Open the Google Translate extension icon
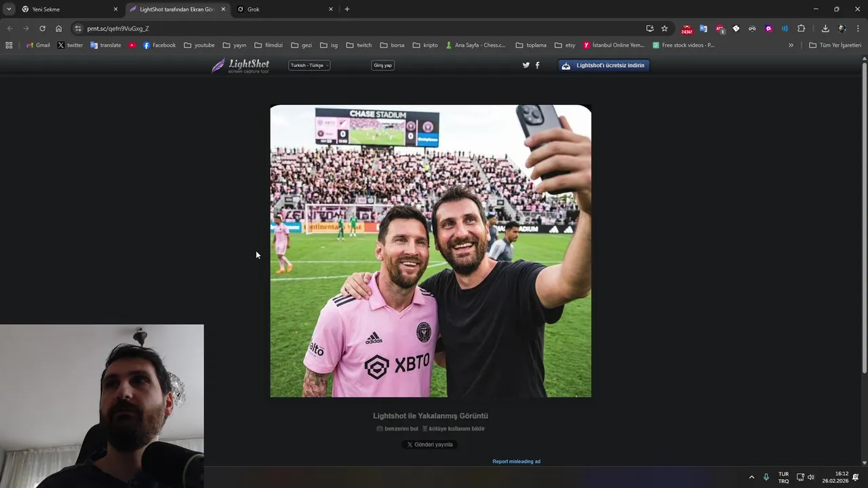The width and height of the screenshot is (868, 488). pos(703,28)
